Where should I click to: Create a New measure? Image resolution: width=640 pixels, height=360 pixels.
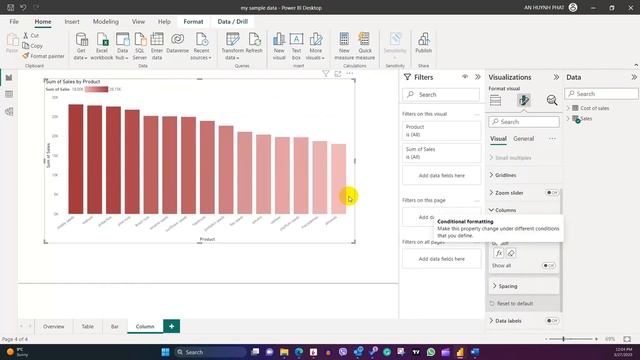[344, 46]
